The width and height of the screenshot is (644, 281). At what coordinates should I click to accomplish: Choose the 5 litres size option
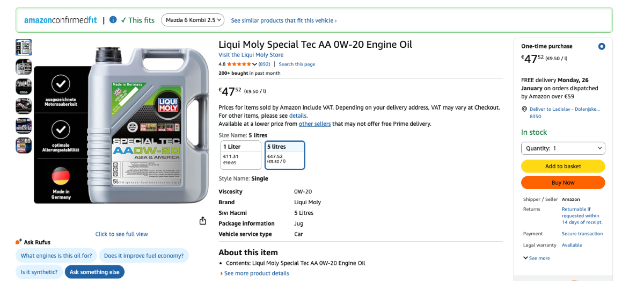[x=284, y=155]
